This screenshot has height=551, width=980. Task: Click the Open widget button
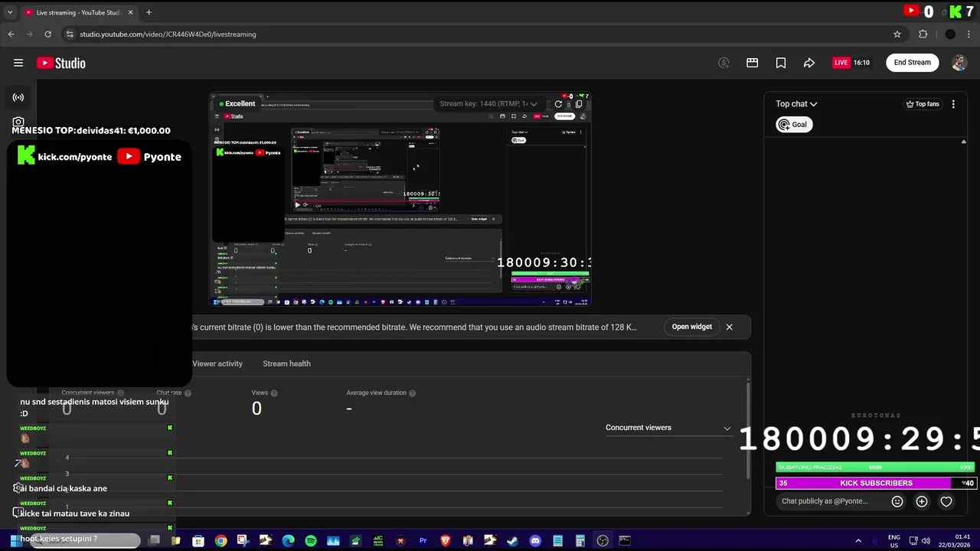click(692, 327)
